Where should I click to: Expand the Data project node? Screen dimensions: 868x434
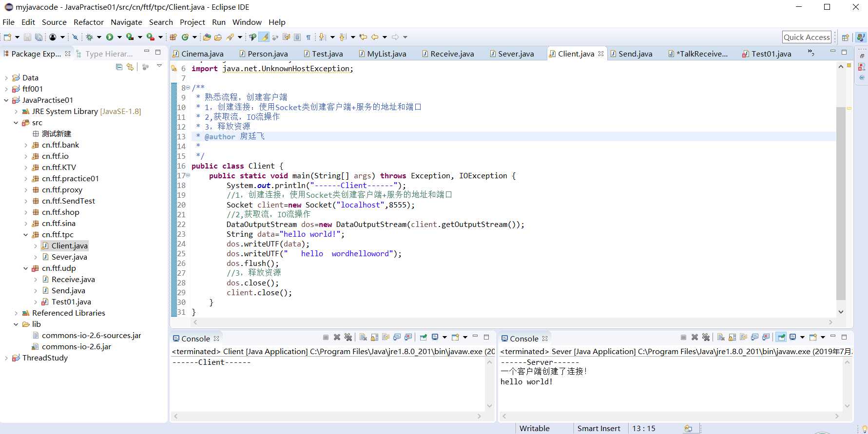pos(6,78)
